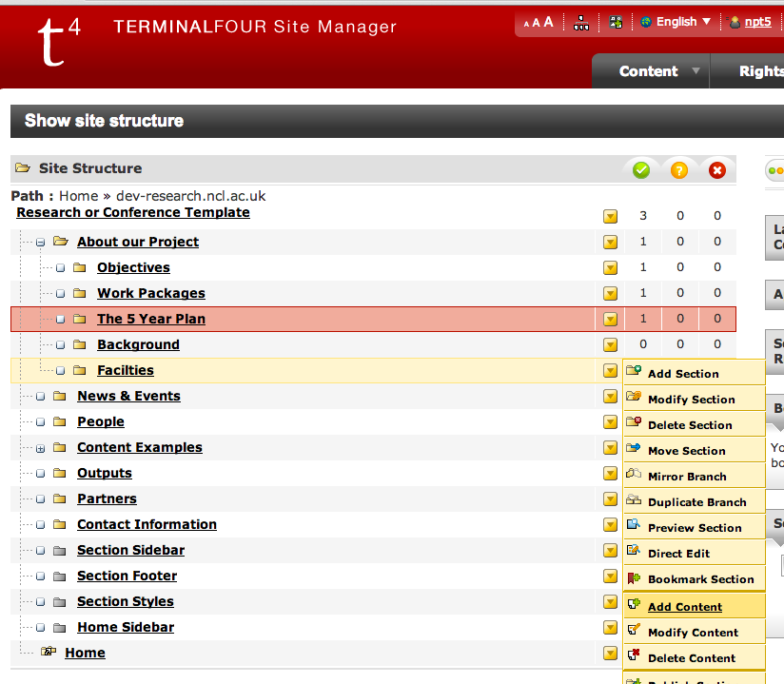This screenshot has width=784, height=684.
Task: Click the globe language icon
Action: tap(646, 22)
